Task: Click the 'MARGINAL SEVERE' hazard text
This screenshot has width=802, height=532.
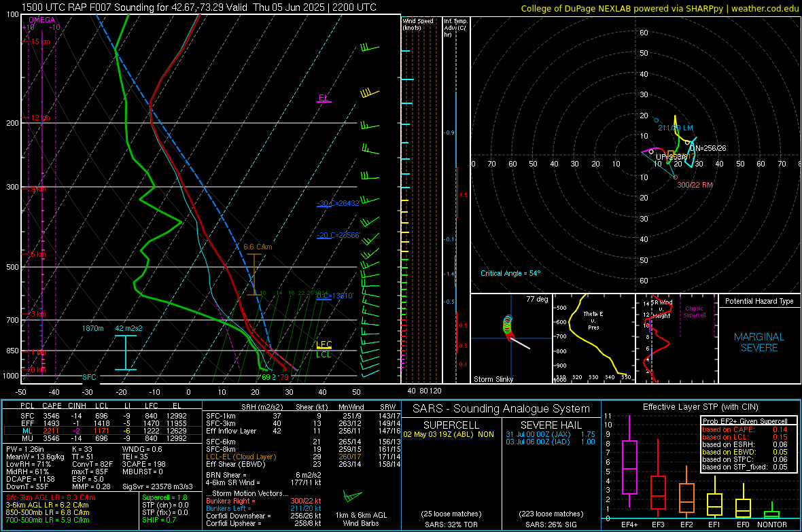Action: (x=759, y=342)
